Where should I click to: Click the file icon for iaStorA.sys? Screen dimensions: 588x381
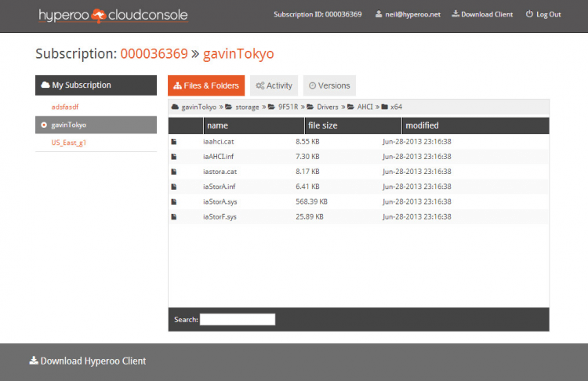click(173, 201)
